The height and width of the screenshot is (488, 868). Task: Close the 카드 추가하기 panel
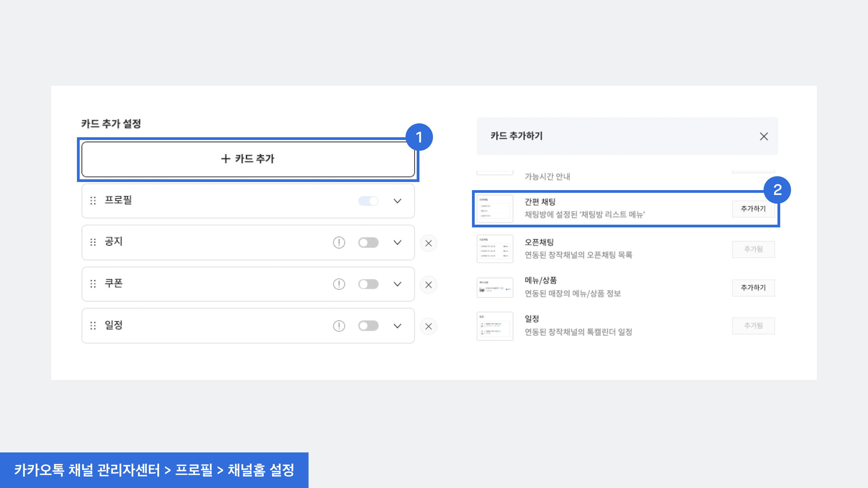(764, 137)
